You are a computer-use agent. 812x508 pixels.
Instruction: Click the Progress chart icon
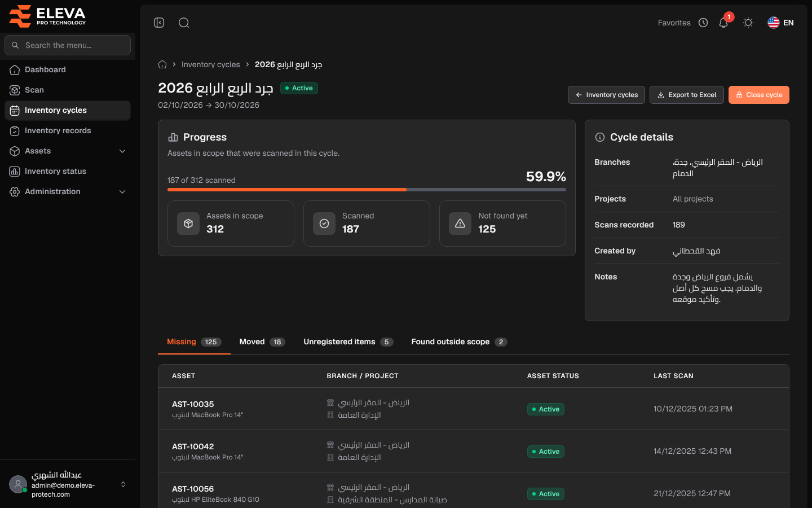173,137
